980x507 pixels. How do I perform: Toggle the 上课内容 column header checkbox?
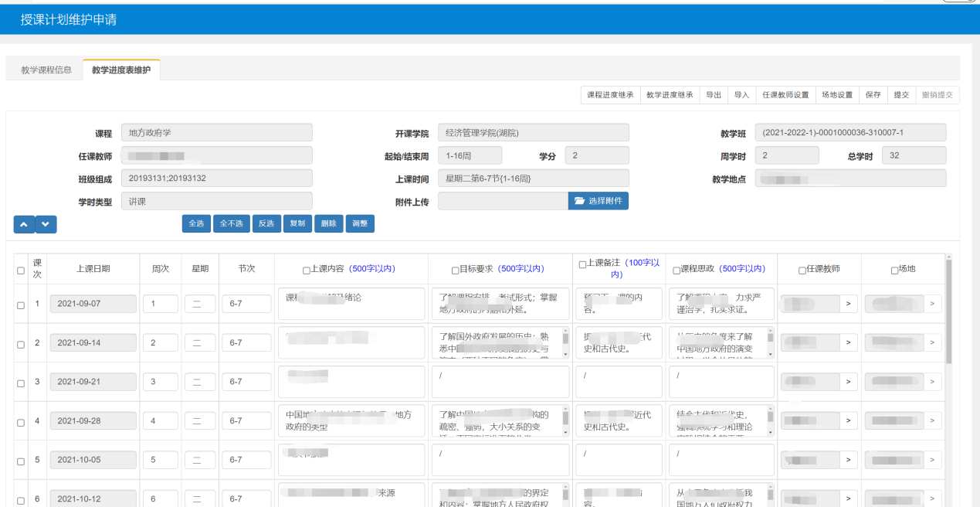[x=306, y=271]
